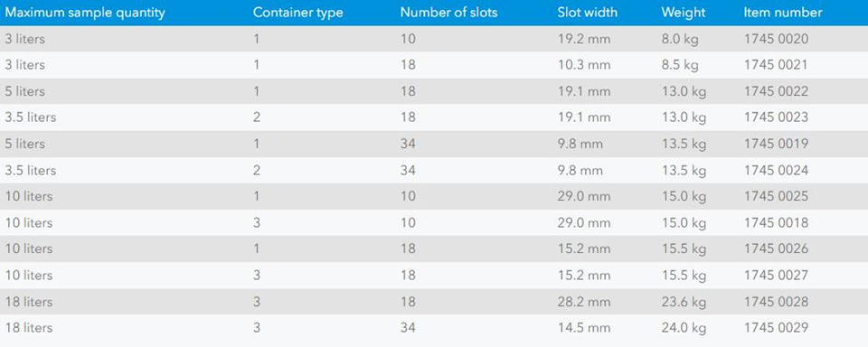The width and height of the screenshot is (868, 347).
Task: Click the Item number column header
Action: click(783, 13)
